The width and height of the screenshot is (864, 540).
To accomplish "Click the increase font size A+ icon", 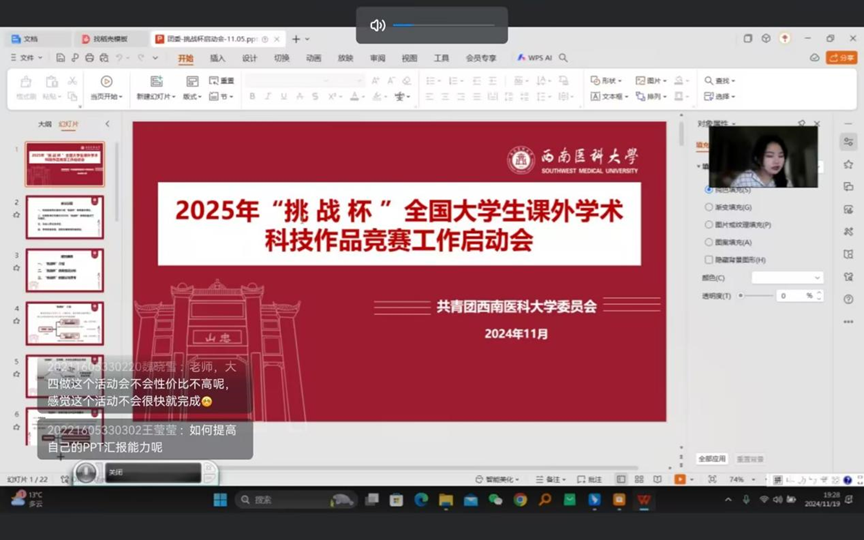I will pyautogui.click(x=376, y=80).
